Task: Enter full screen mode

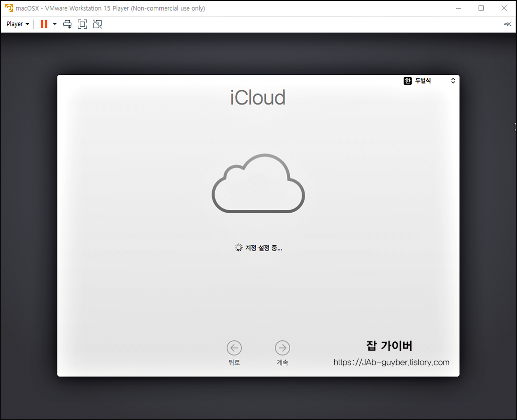Action: click(82, 24)
